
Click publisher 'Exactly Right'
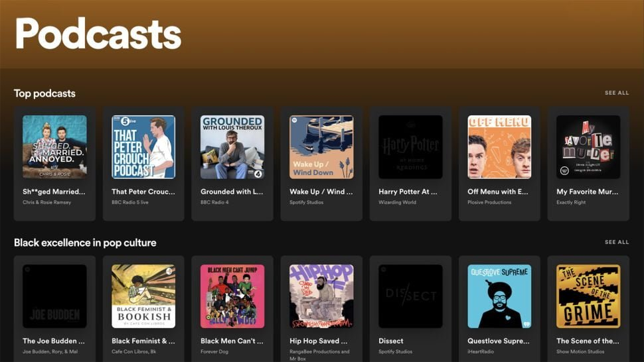tap(571, 202)
